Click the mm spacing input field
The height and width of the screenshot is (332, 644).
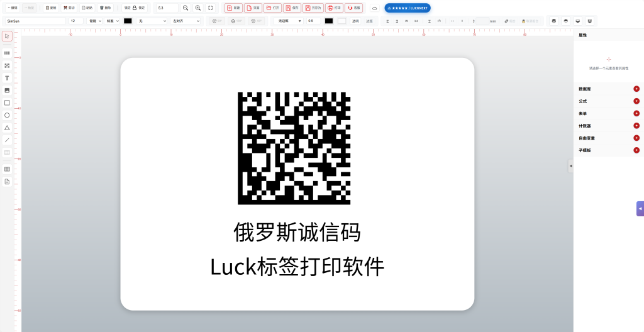coord(482,21)
